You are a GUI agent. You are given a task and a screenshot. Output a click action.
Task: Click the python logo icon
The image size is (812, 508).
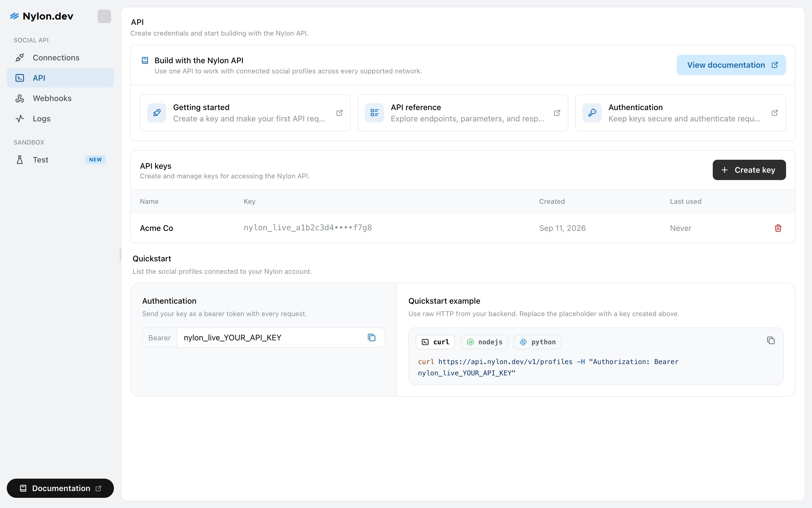pyautogui.click(x=523, y=342)
